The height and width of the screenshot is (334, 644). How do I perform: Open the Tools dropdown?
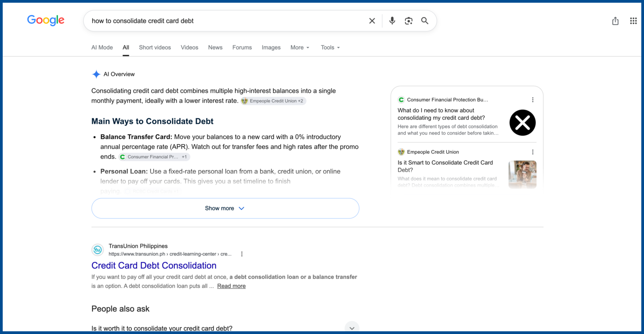(x=330, y=47)
